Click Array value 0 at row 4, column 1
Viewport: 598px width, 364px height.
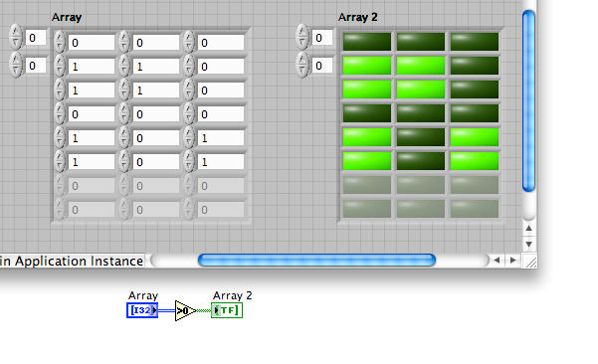click(x=92, y=114)
